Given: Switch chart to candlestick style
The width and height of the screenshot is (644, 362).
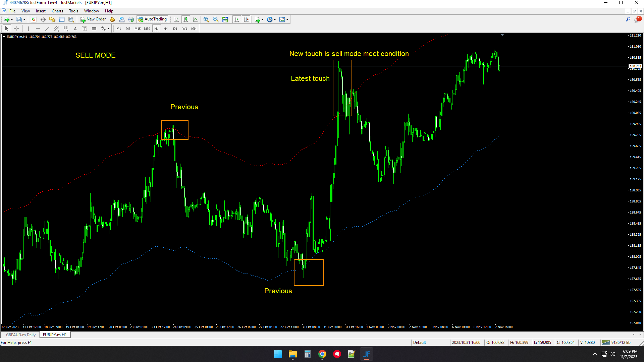Looking at the screenshot, I should click(x=186, y=19).
